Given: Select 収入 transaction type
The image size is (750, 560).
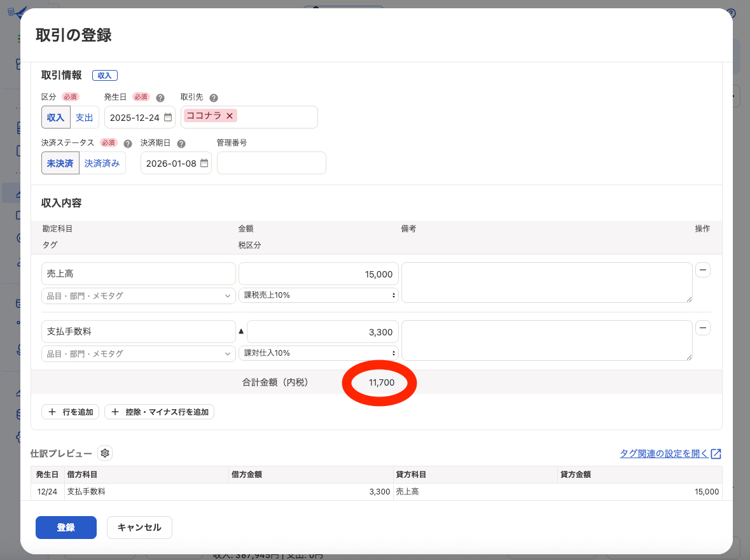Looking at the screenshot, I should (55, 118).
